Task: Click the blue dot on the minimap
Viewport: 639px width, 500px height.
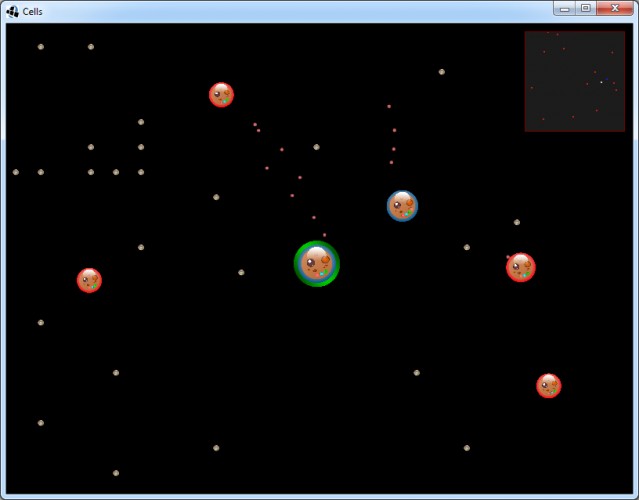Action: click(x=607, y=79)
